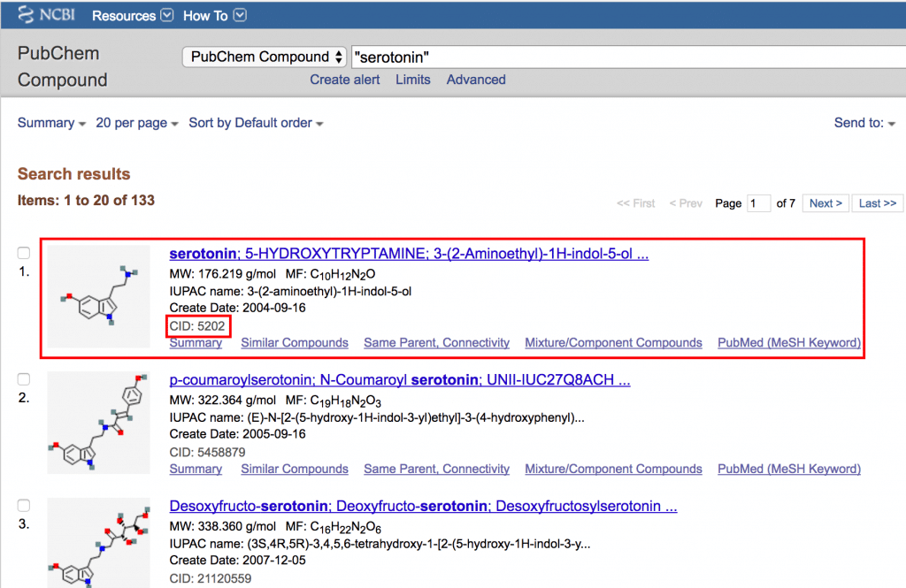Viewport: 906px width, 588px height.
Task: Check the checkbox for result 2 p-coumaroylserotonin
Action: point(24,379)
